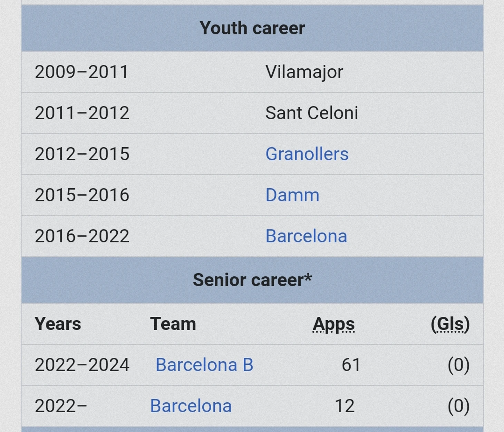Image resolution: width=504 pixels, height=432 pixels.
Task: Select the Sant Celoni team text
Action: 311,113
